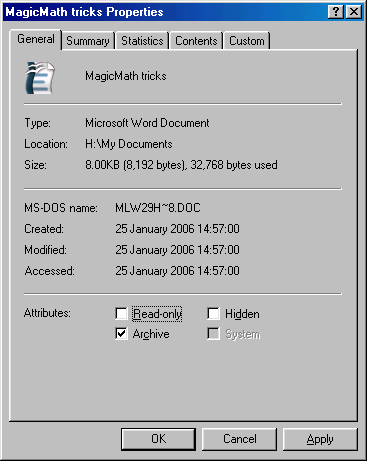Click the file name 'MagicMath tricks'

pyautogui.click(x=126, y=76)
